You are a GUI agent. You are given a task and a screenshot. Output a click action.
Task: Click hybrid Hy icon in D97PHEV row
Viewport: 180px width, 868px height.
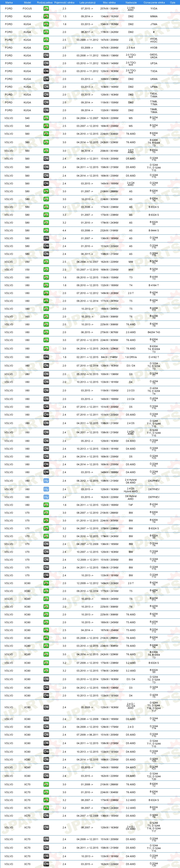[x=46, y=497]
